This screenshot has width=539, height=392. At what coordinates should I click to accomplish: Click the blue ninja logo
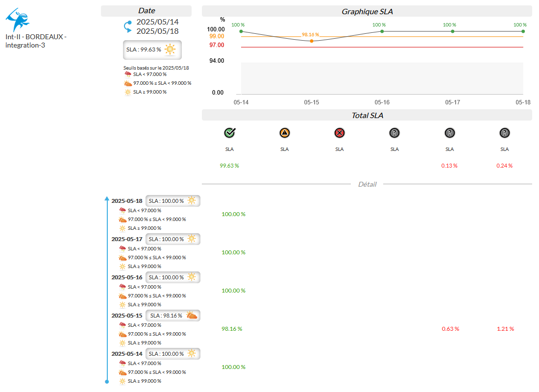17,20
